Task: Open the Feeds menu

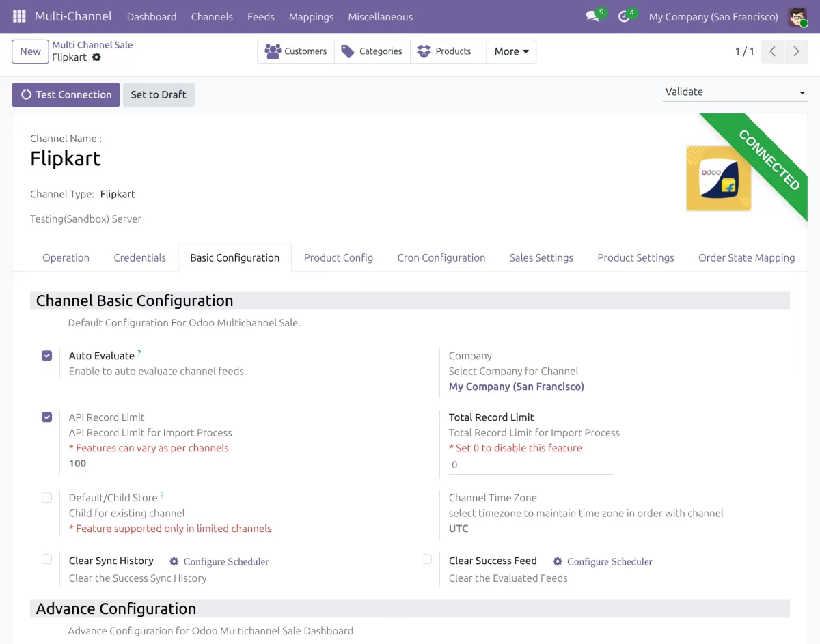Action: pyautogui.click(x=261, y=16)
